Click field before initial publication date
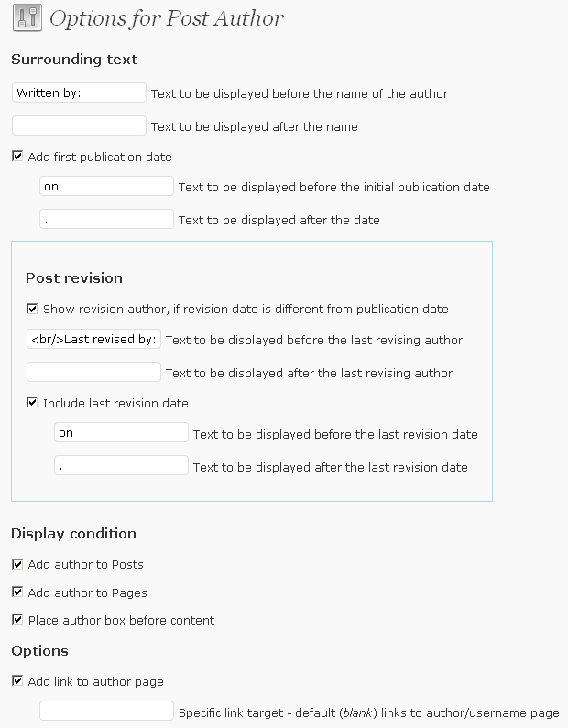The image size is (568, 728). tap(107, 186)
